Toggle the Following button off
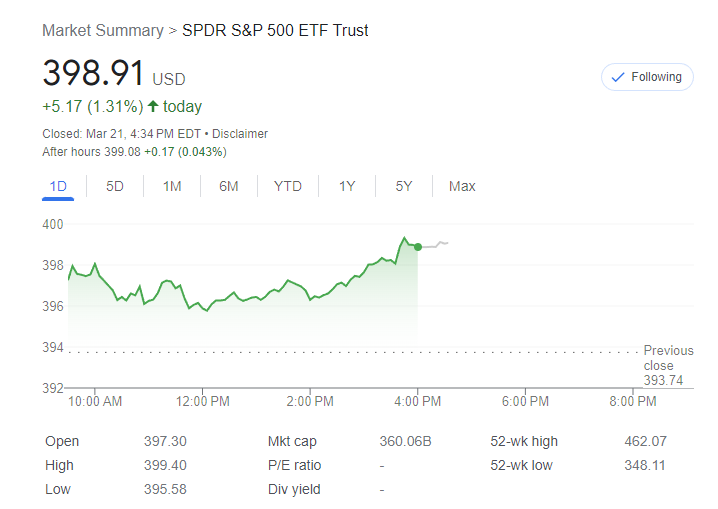This screenshot has height=509, width=718. point(647,77)
